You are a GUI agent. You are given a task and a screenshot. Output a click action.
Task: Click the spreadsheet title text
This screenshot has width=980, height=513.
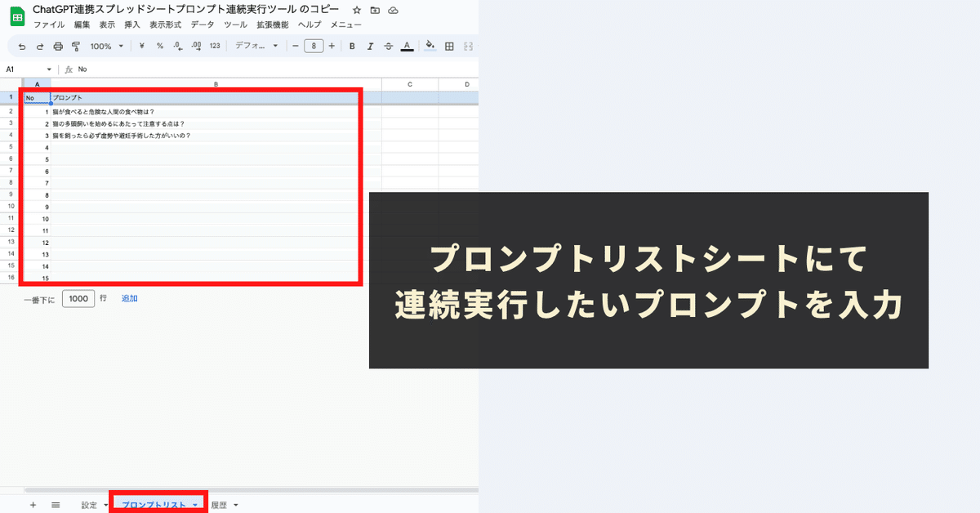click(x=186, y=10)
